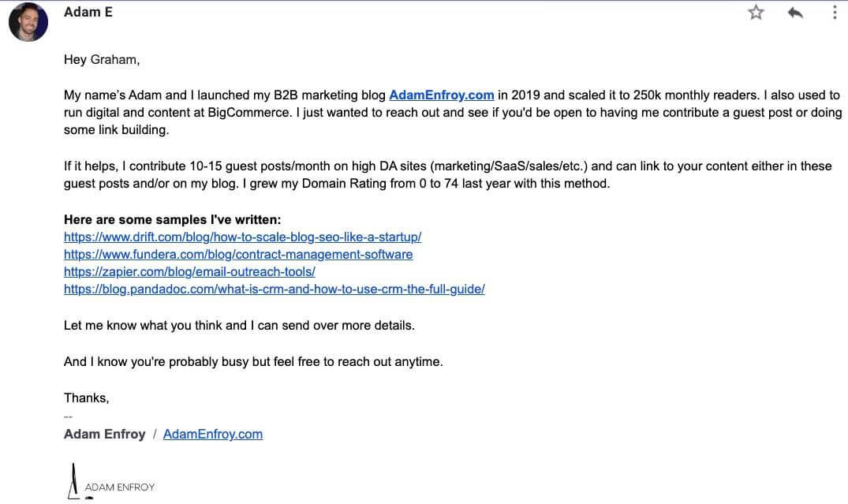
Task: Click the Adam Enfroy signature logo image
Action: point(110,483)
